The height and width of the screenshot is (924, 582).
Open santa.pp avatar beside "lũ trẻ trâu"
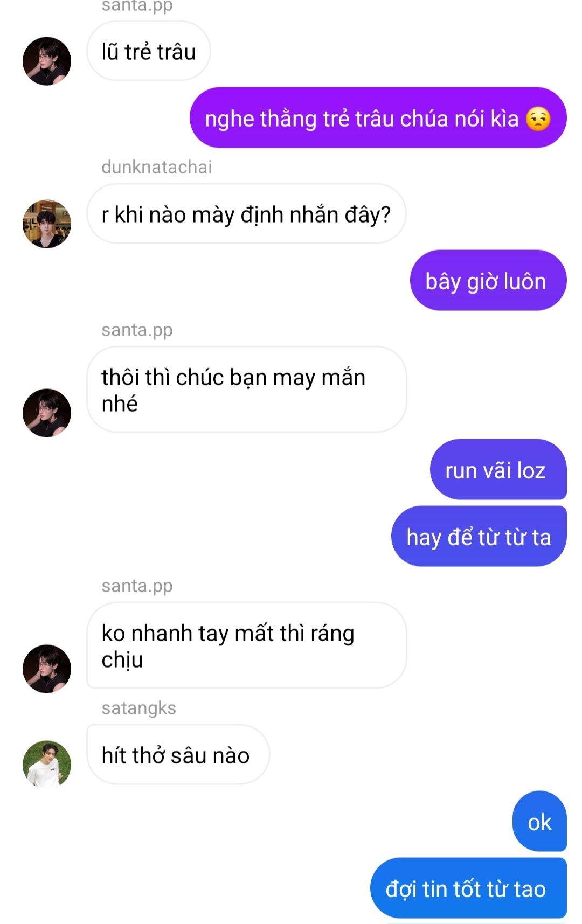point(47,61)
